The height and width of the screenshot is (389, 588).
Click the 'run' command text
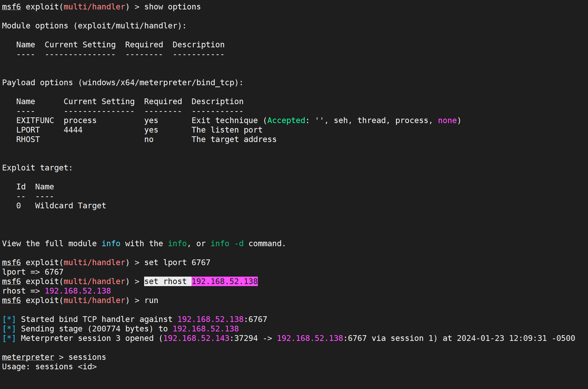point(151,300)
